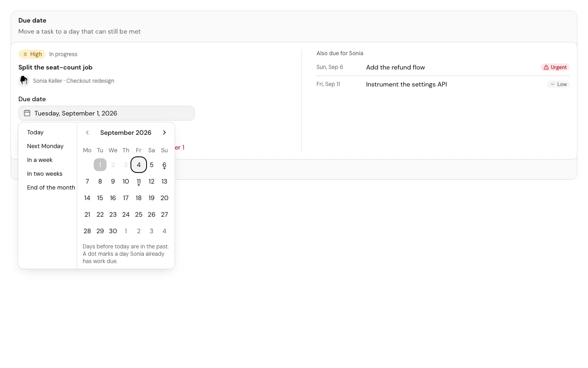Click the selected September 1 day

tap(100, 165)
